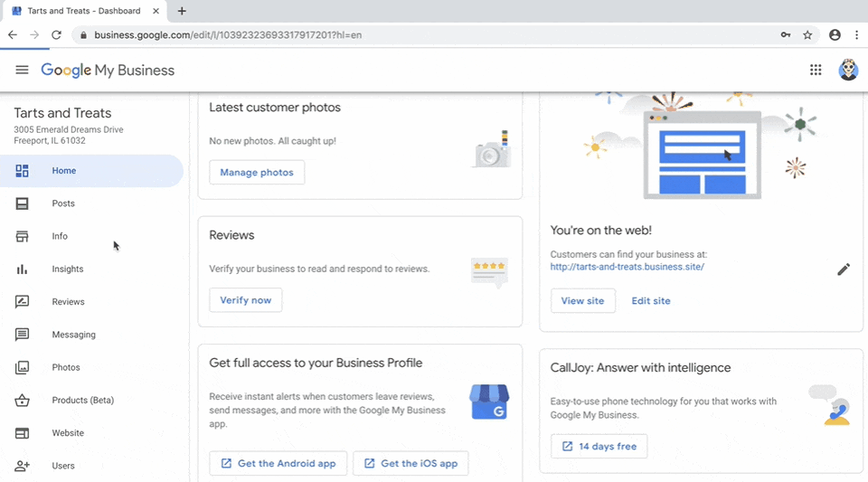Click the password key icon in address bar

[786, 35]
